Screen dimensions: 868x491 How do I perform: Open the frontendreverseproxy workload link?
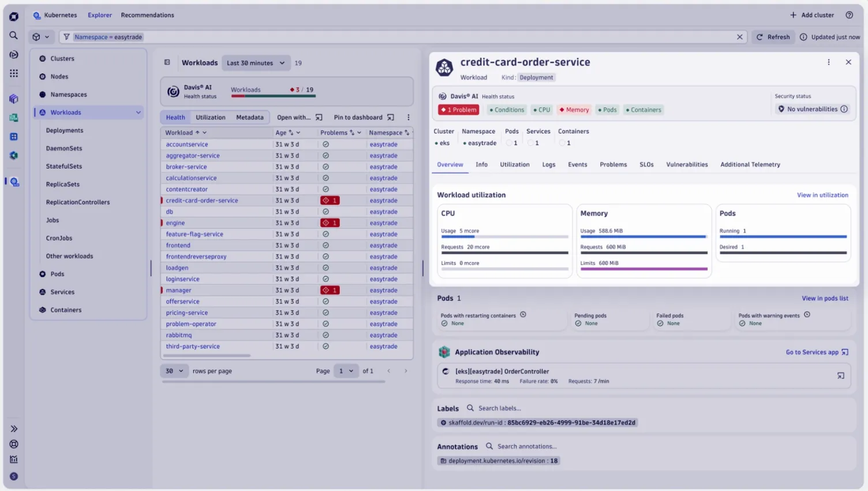tap(196, 256)
